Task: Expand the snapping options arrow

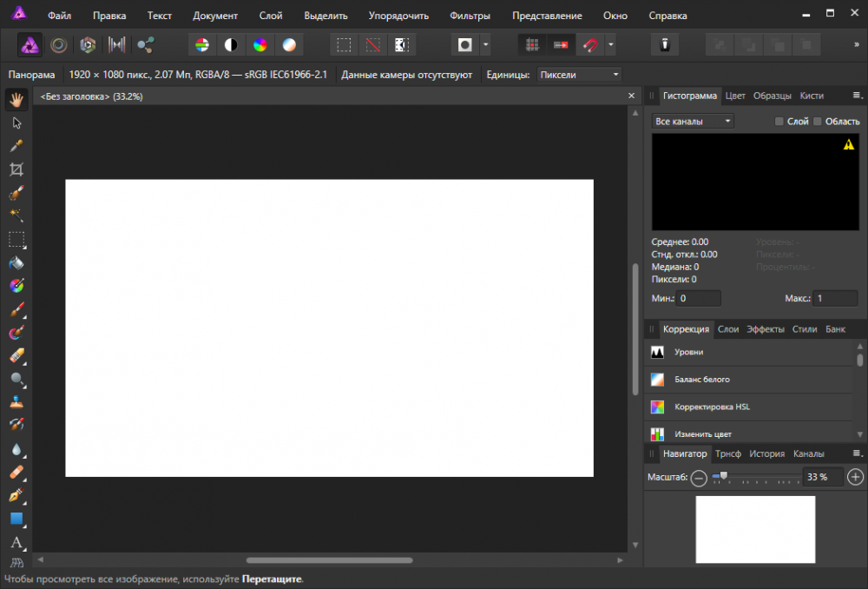Action: click(x=610, y=45)
